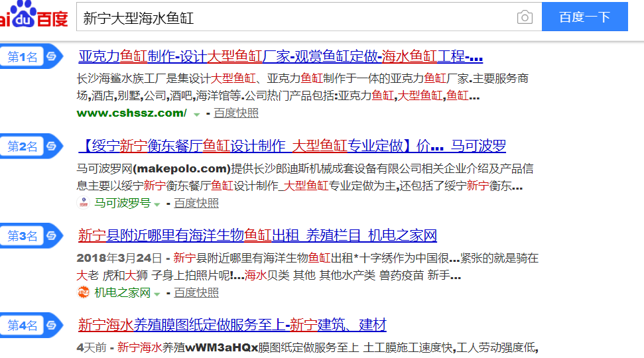
Task: Expand dropdown arrow next to www.cshssz.com/
Action: coord(197,114)
